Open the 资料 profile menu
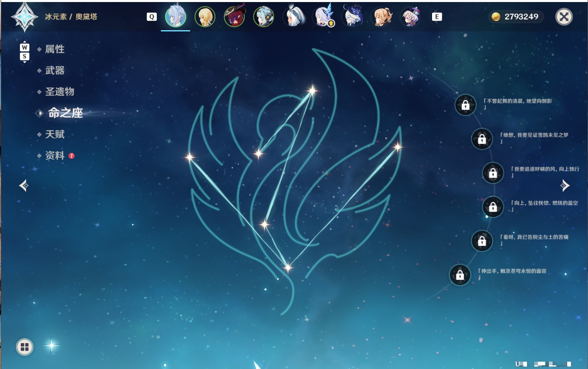This screenshot has height=369, width=588. point(55,155)
